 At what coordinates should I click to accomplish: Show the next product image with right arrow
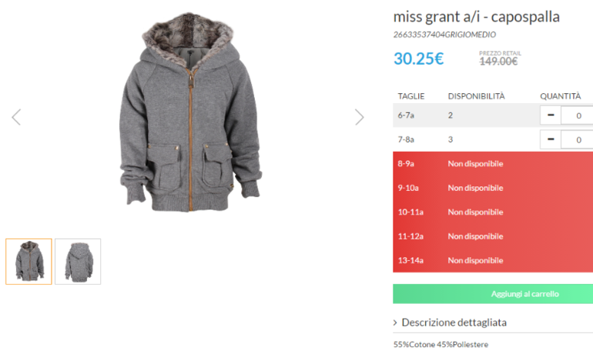click(360, 117)
